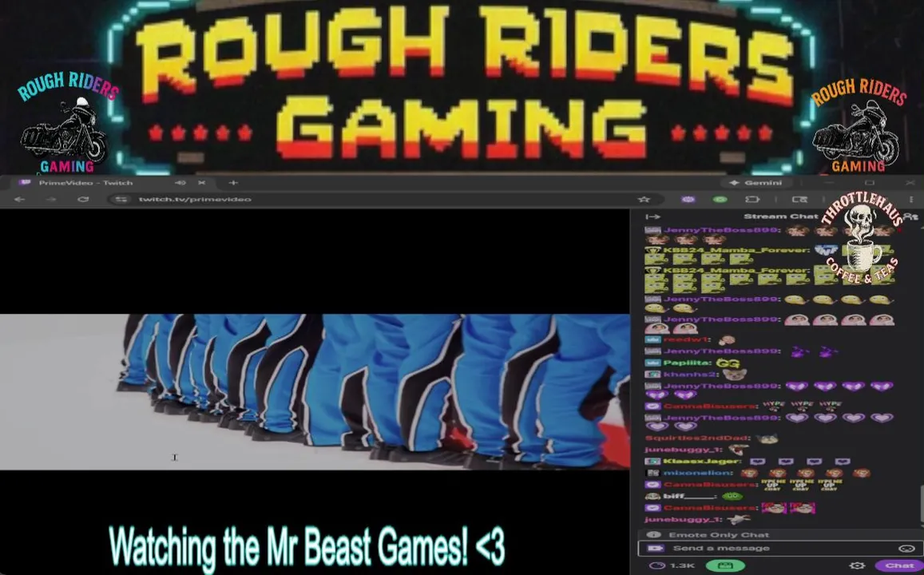Open a new browser tab

[x=233, y=183]
